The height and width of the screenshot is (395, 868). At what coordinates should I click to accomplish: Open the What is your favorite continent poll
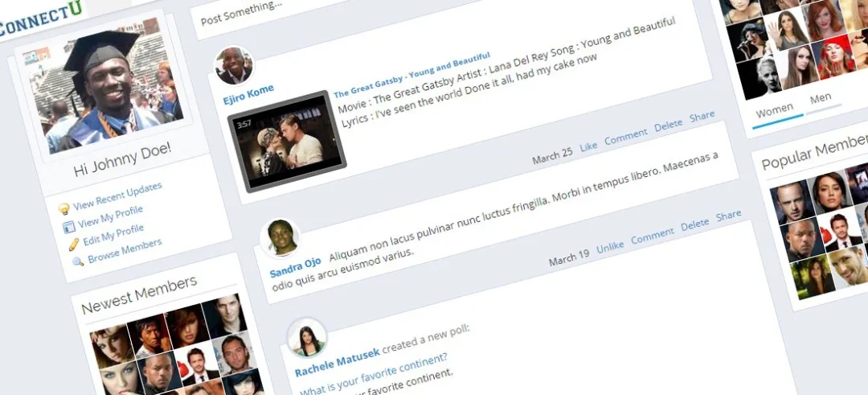[x=373, y=374]
